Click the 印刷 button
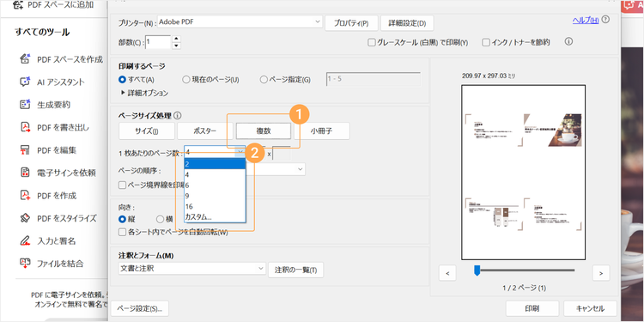Image resolution: width=644 pixels, height=322 pixels. pyautogui.click(x=532, y=308)
